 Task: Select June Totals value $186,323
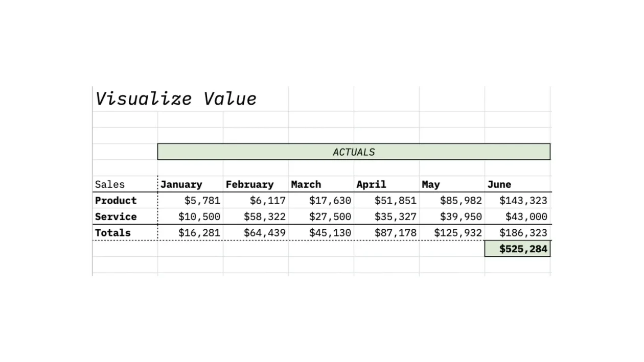[523, 233]
